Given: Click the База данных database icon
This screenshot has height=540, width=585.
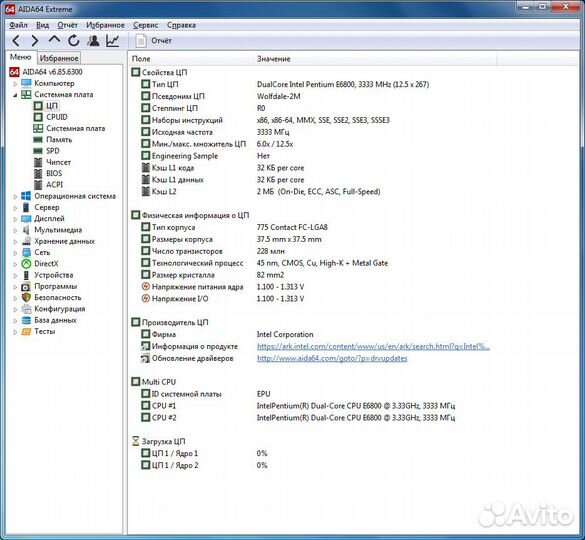Looking at the screenshot, I should coord(26,320).
